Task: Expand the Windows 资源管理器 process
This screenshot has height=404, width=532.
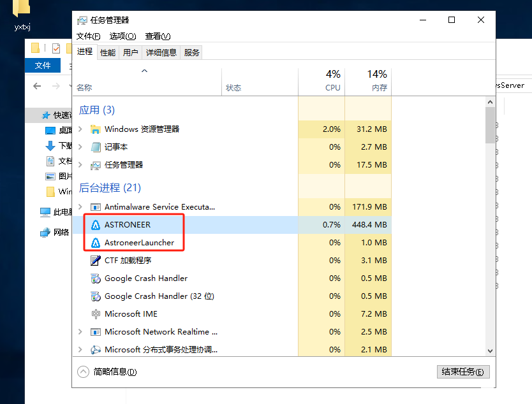Action: [80, 129]
